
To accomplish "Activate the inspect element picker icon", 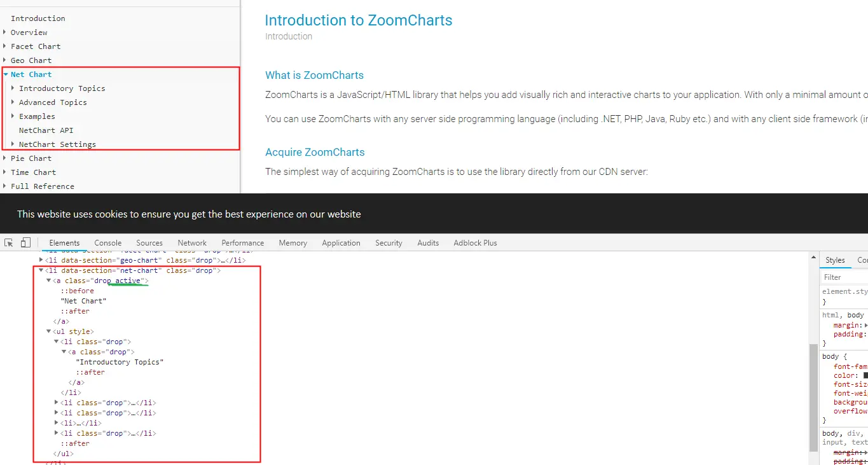I will (x=9, y=243).
